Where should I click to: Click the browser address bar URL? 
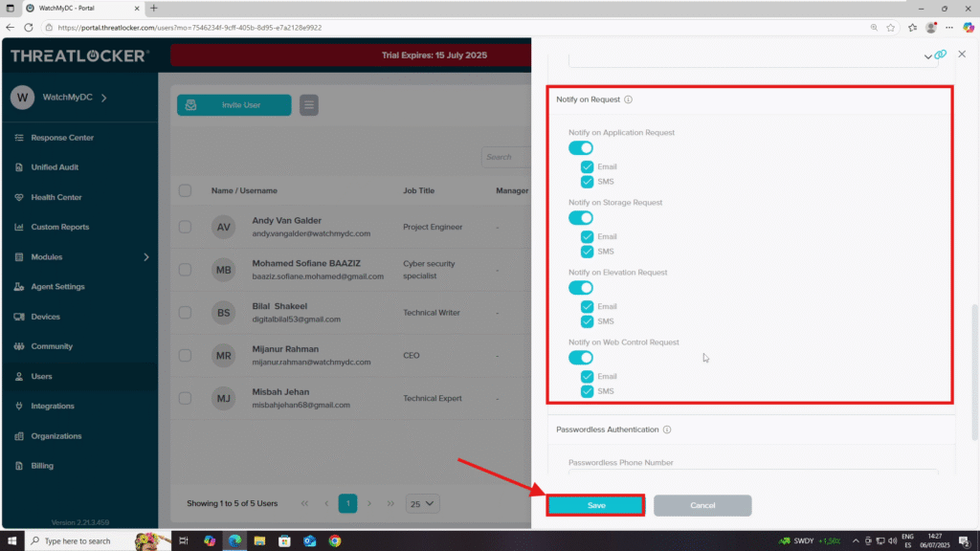click(x=189, y=28)
